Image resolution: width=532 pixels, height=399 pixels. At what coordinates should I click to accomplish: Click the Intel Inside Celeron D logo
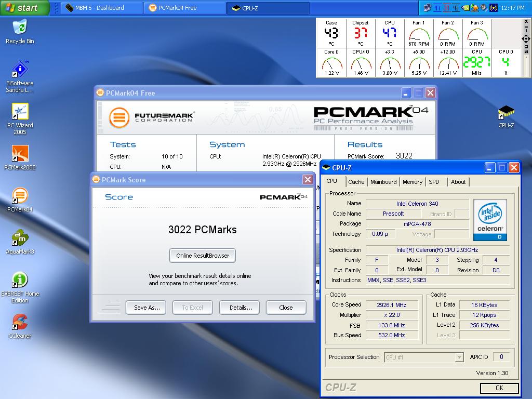pos(490,220)
